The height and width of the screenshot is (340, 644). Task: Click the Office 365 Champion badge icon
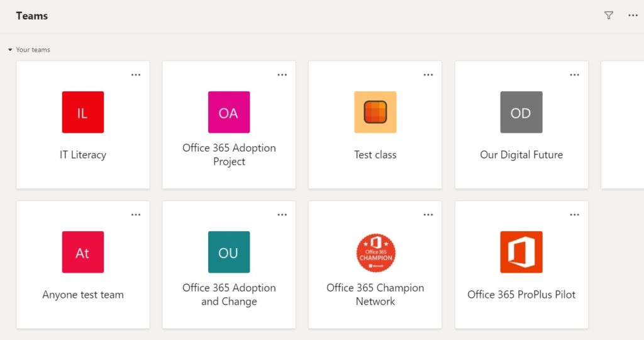[x=376, y=253]
